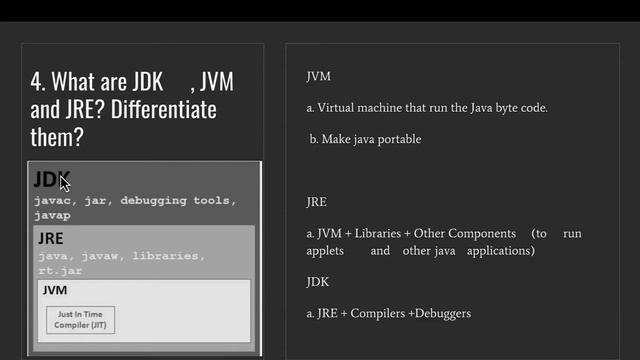Click the "JVM" heading in the right panel
The width and height of the screenshot is (640, 360).
coord(318,76)
